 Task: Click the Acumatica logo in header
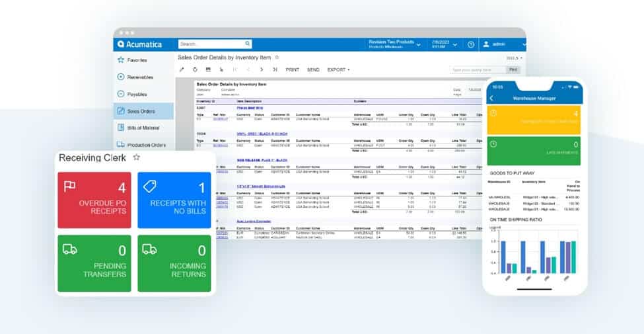139,44
